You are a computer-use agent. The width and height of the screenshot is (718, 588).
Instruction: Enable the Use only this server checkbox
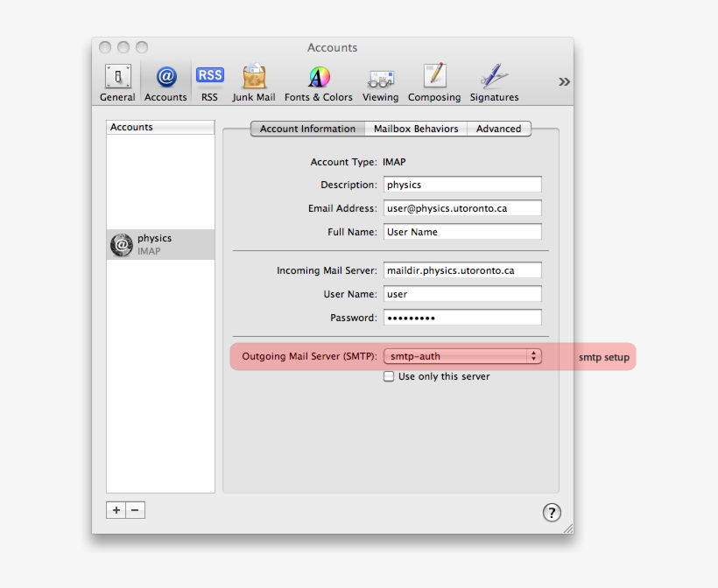[388, 376]
